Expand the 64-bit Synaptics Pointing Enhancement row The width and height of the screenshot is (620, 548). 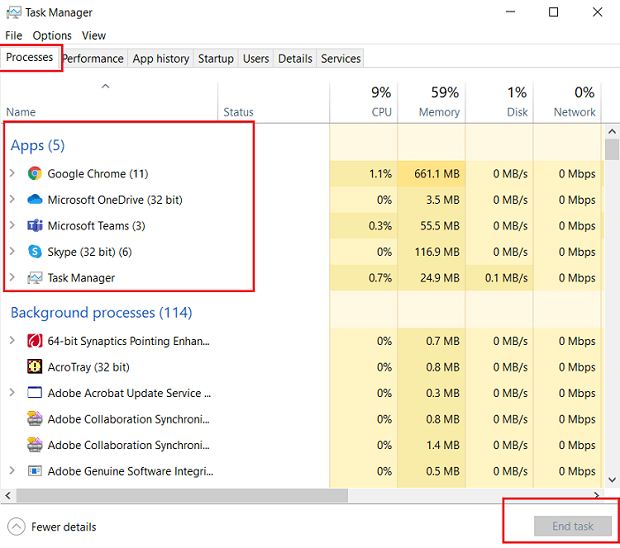(12, 340)
